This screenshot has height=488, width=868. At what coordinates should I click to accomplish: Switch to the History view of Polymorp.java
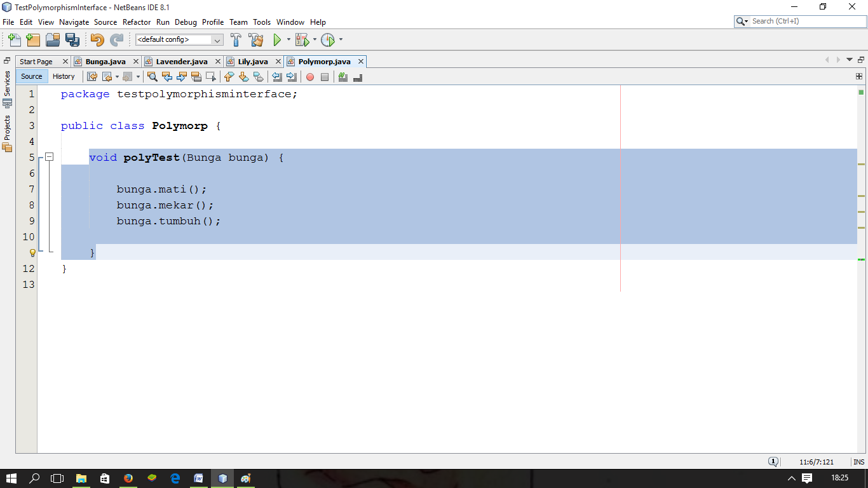64,76
